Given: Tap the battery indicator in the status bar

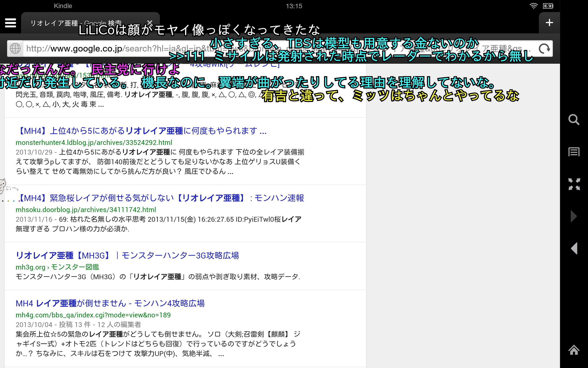Looking at the screenshot, I should [x=548, y=6].
